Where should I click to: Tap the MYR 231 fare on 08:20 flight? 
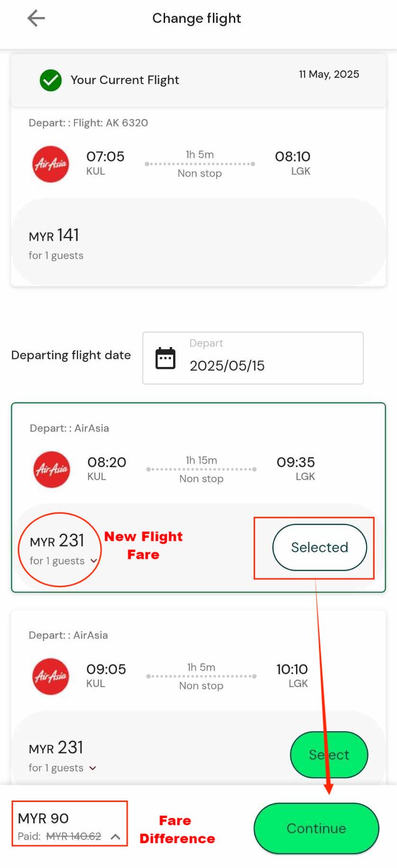coord(57,541)
